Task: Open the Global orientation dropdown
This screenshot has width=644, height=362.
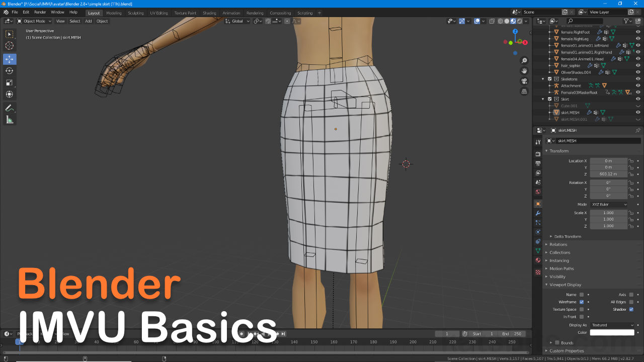Action: click(x=237, y=21)
